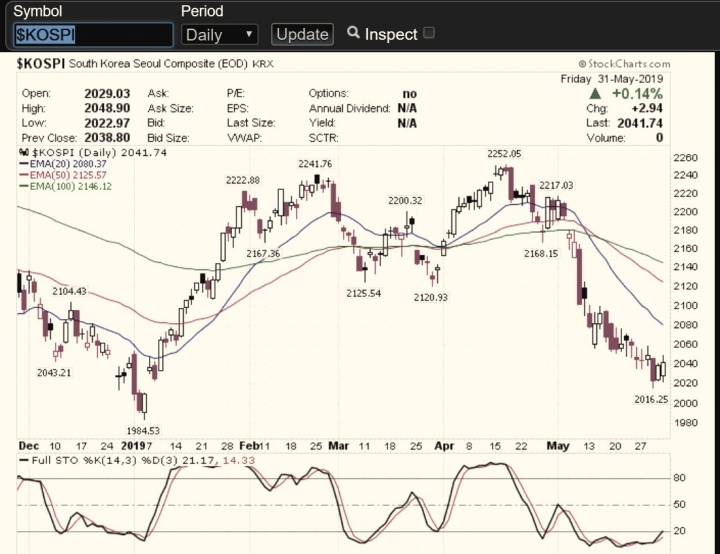Click the 2241.76 peak price label
This screenshot has height=554, width=720.
[315, 164]
